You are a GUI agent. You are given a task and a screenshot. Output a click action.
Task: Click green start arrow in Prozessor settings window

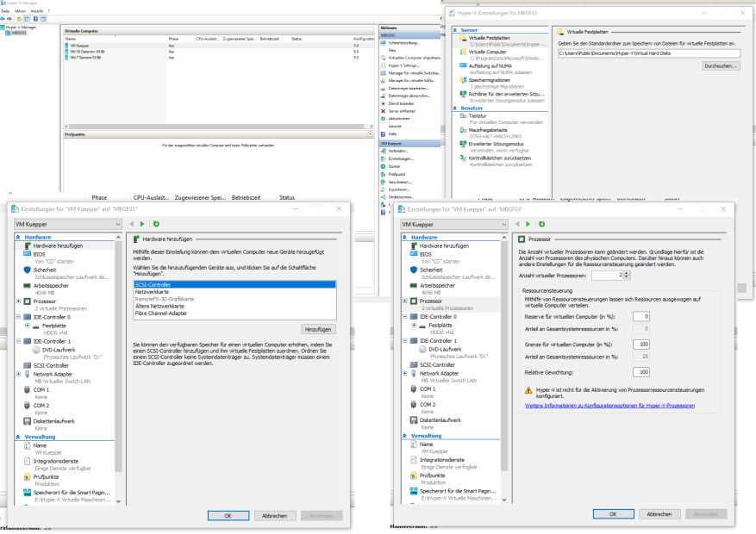(528, 224)
